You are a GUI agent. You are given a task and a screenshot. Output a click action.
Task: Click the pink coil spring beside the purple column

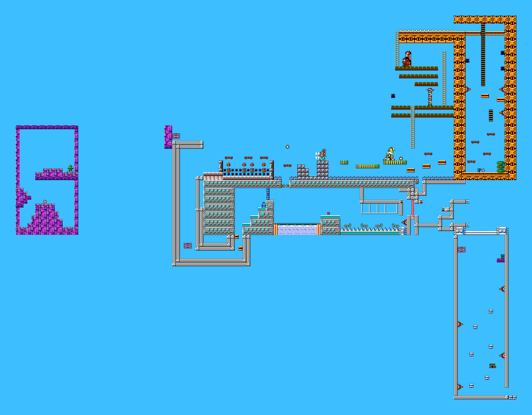[176, 136]
